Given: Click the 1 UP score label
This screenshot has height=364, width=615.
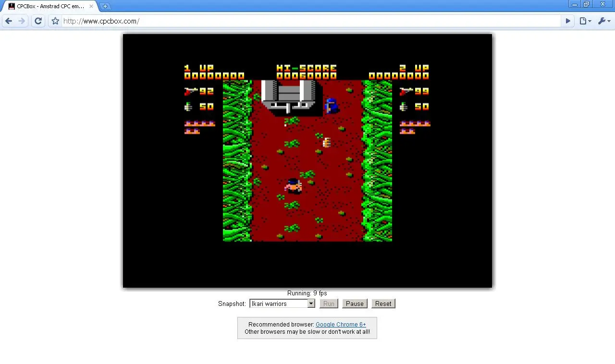Looking at the screenshot, I should pyautogui.click(x=199, y=68).
